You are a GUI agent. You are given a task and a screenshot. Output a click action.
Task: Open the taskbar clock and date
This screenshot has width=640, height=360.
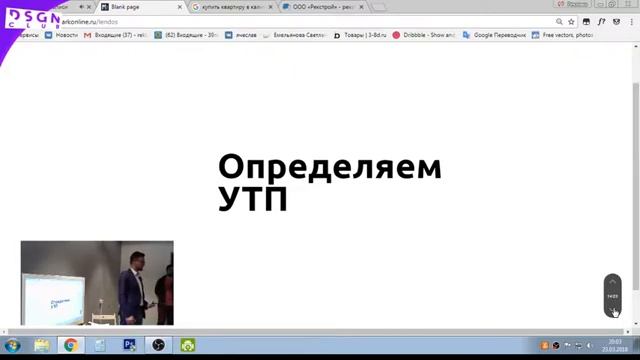point(615,346)
